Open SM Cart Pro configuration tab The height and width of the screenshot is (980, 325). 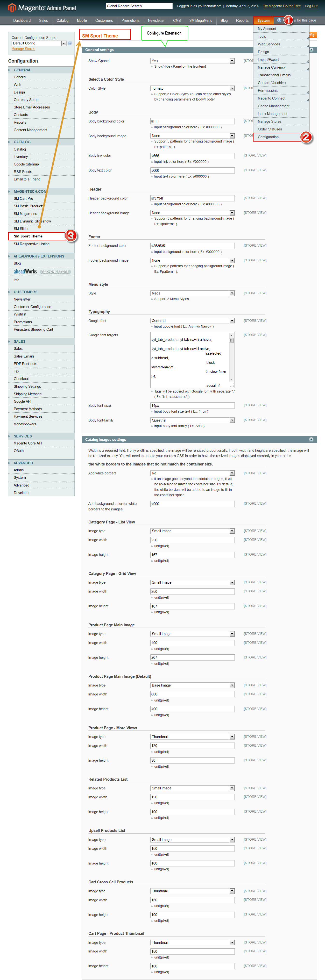pyautogui.click(x=41, y=199)
